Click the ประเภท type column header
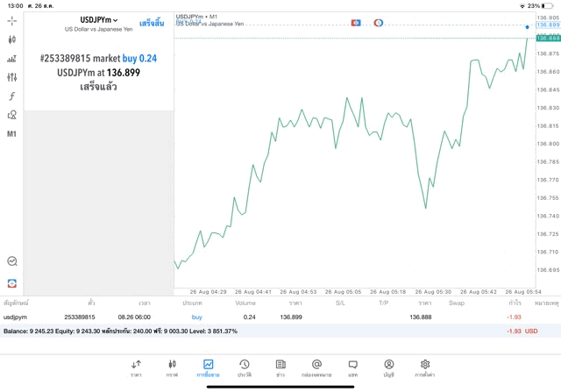 tap(192, 303)
